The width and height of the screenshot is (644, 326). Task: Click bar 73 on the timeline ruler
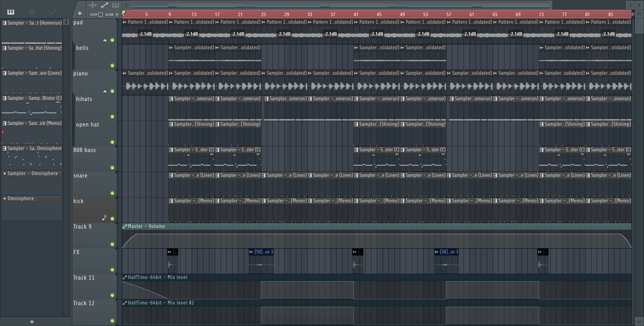pyautogui.click(x=541, y=15)
